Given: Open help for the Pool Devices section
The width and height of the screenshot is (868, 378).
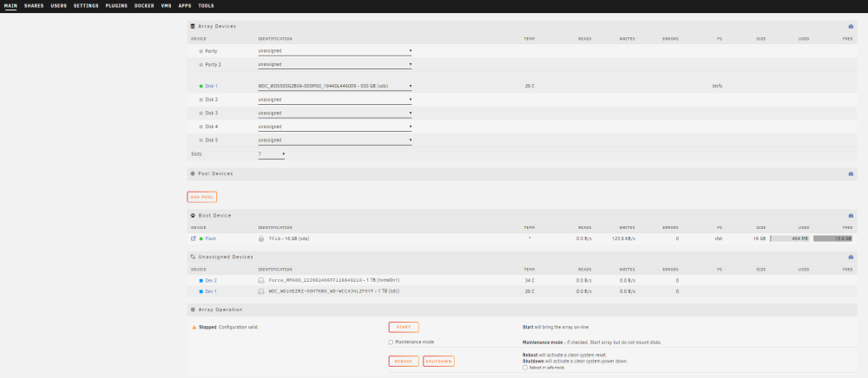Looking at the screenshot, I should 851,173.
